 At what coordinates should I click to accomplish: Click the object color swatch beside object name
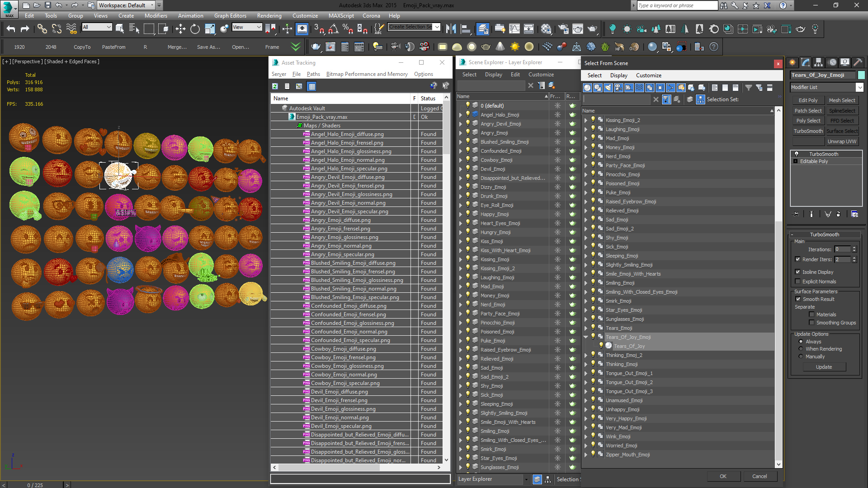click(x=862, y=75)
